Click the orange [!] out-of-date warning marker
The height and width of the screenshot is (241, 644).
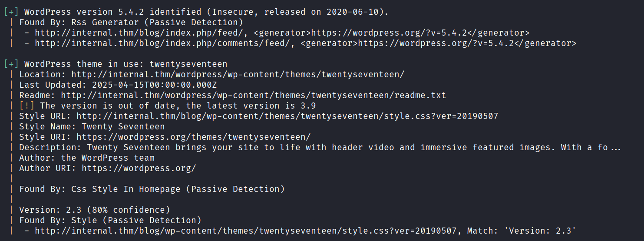click(27, 106)
